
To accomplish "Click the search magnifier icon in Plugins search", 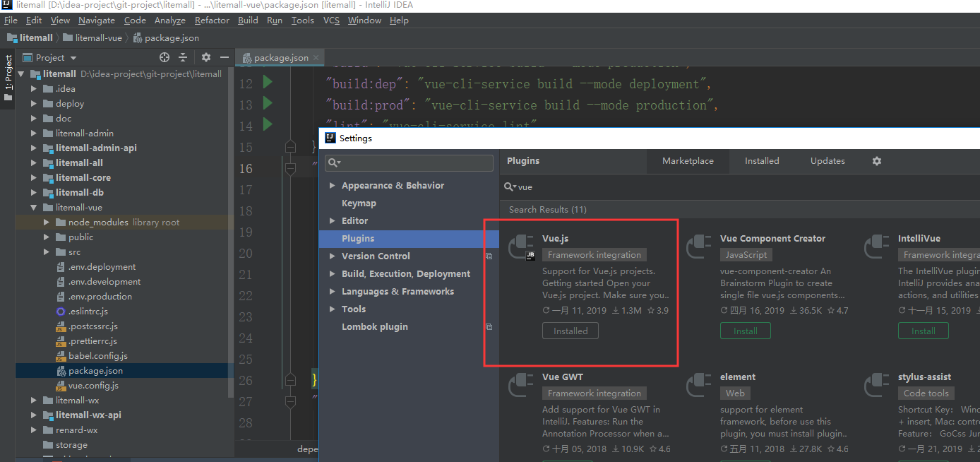I will [x=510, y=187].
